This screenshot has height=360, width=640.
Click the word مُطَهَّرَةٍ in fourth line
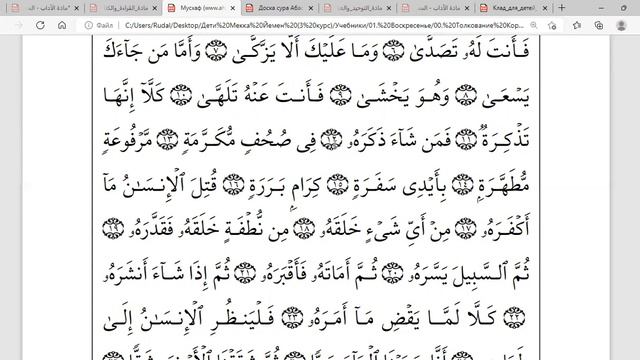click(504, 184)
